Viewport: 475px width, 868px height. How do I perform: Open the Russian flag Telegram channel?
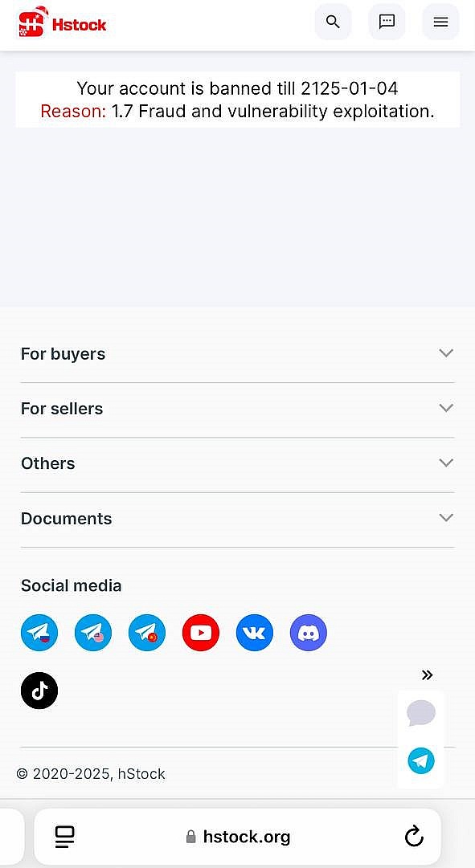(x=39, y=633)
